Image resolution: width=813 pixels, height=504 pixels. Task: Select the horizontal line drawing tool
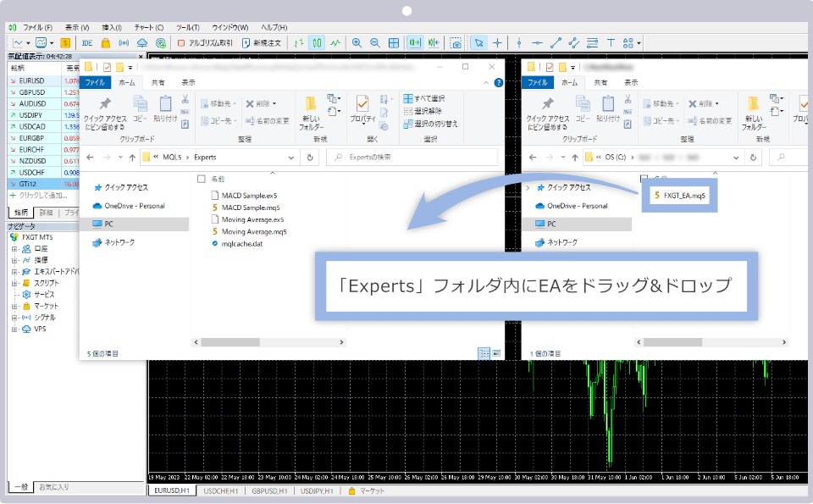538,43
